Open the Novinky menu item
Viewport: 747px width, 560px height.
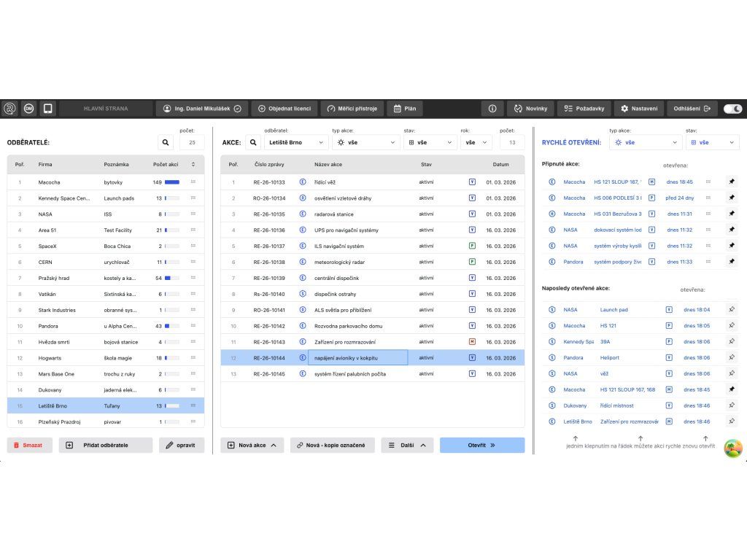click(x=530, y=109)
